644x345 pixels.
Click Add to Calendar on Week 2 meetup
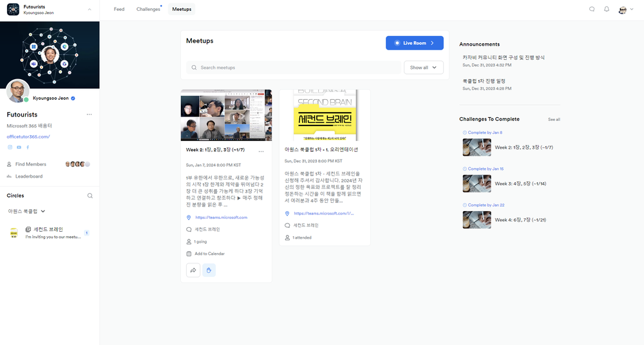(x=209, y=254)
